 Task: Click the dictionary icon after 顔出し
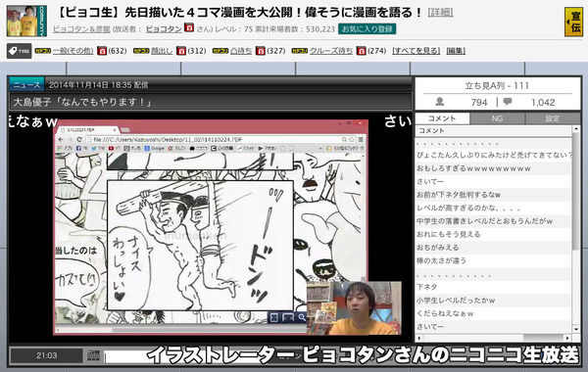(x=181, y=51)
